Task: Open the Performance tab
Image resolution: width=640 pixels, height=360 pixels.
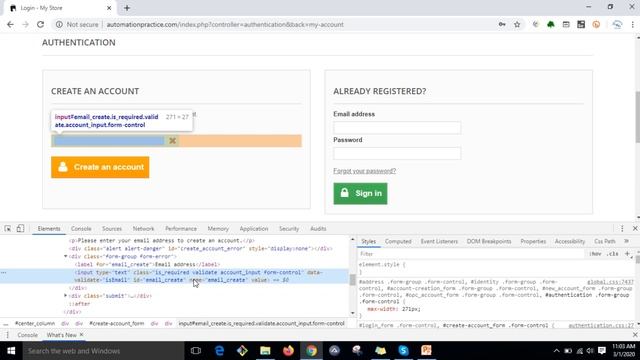Action: 181,229
